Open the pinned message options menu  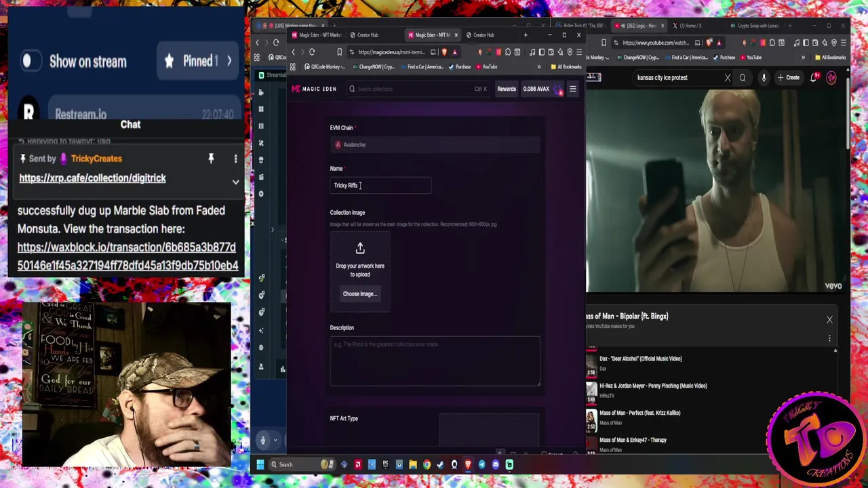click(x=235, y=159)
